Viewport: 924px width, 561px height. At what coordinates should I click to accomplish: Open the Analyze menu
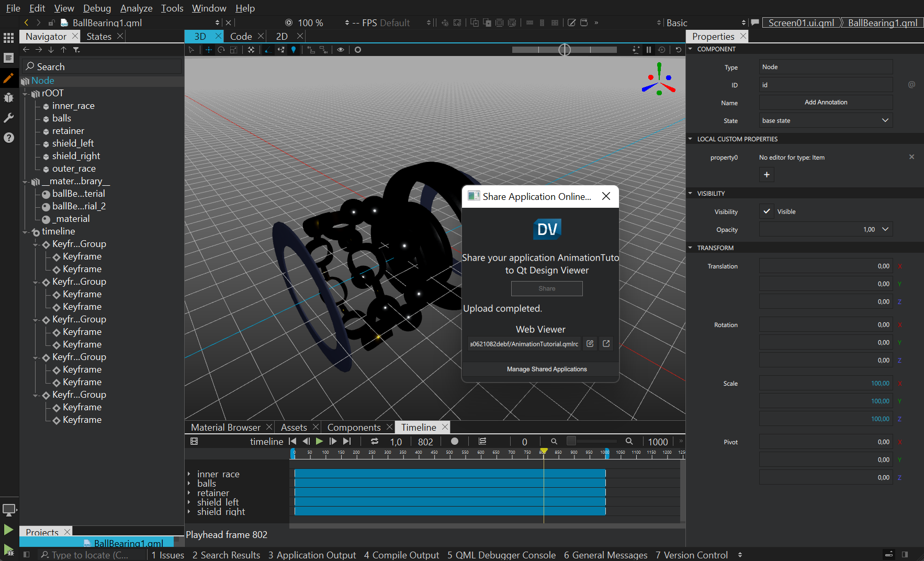click(136, 8)
